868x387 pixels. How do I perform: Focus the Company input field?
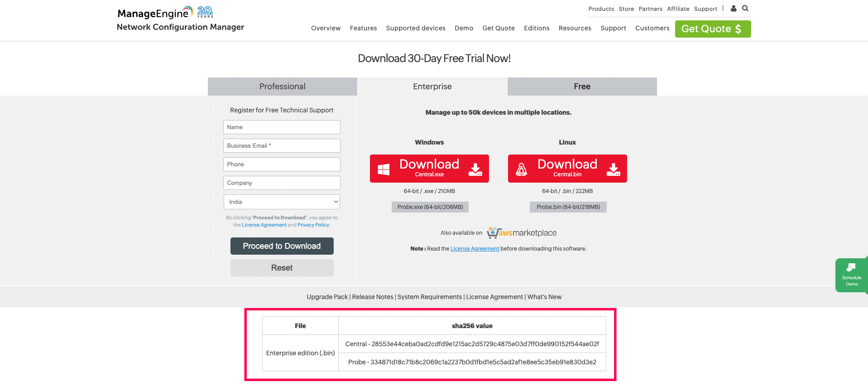coord(282,183)
